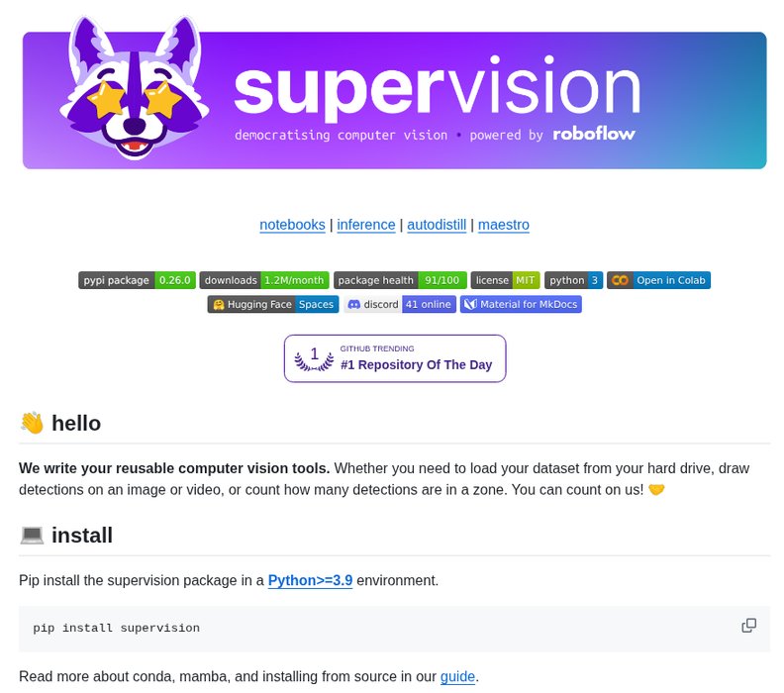Open the installation guide link
Screen dimensions: 784x693
457,676
